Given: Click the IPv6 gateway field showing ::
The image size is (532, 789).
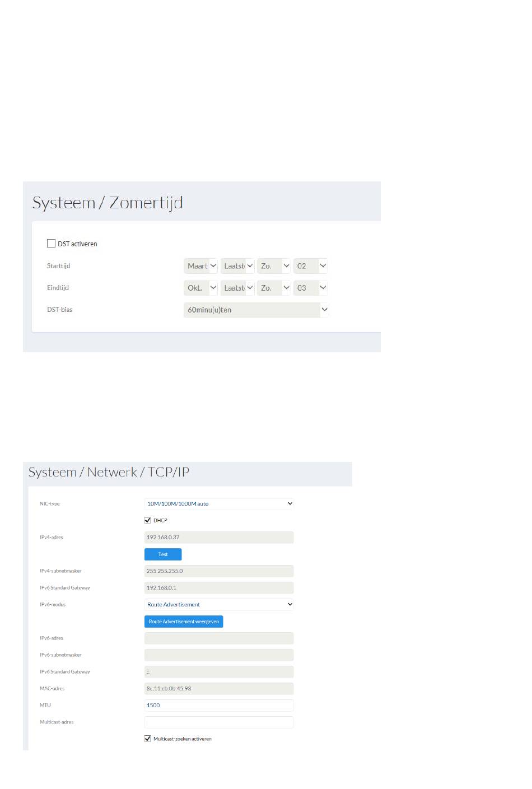Looking at the screenshot, I should click(219, 671).
